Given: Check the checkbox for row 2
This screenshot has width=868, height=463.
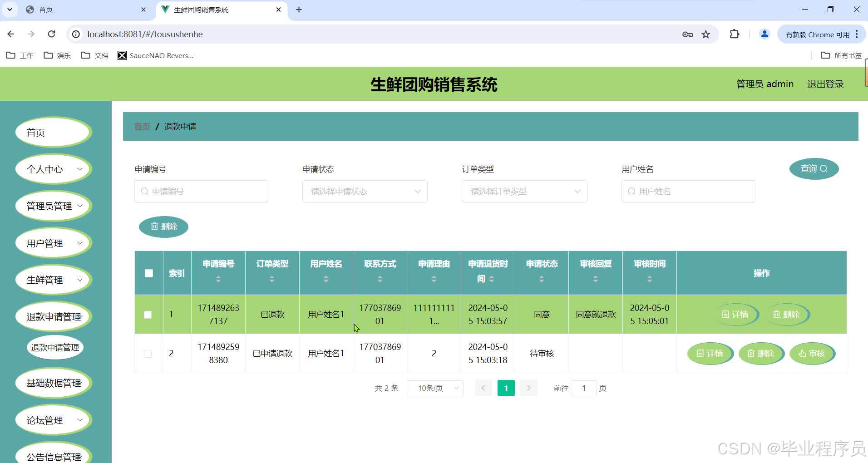Looking at the screenshot, I should (x=148, y=354).
